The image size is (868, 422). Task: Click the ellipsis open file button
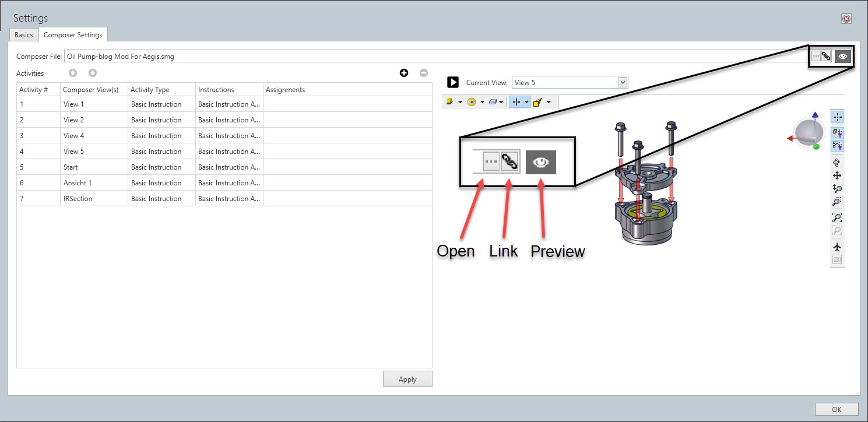coord(816,57)
